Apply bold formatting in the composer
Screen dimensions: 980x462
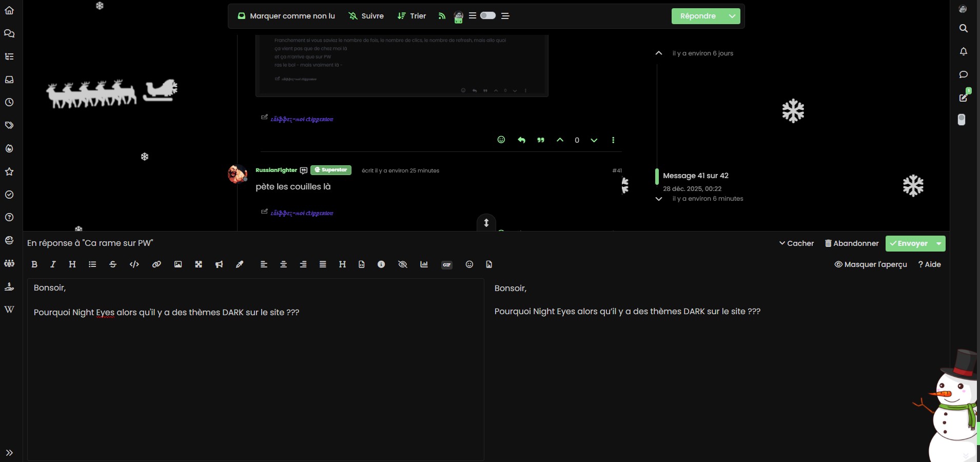click(34, 264)
